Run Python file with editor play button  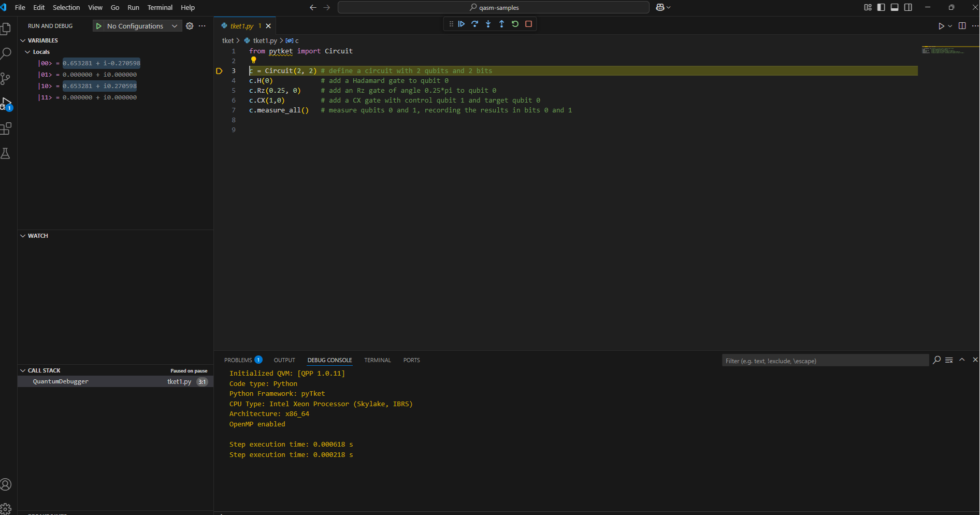(x=941, y=26)
